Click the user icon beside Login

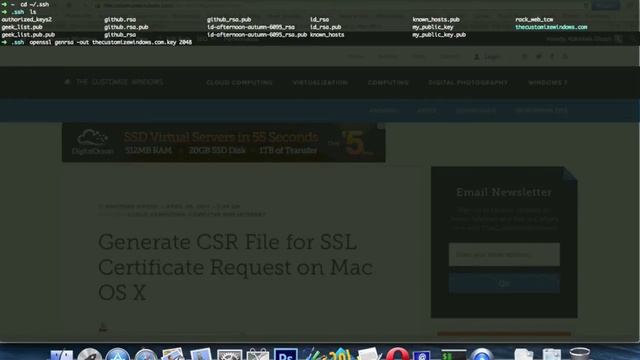[x=476, y=57]
